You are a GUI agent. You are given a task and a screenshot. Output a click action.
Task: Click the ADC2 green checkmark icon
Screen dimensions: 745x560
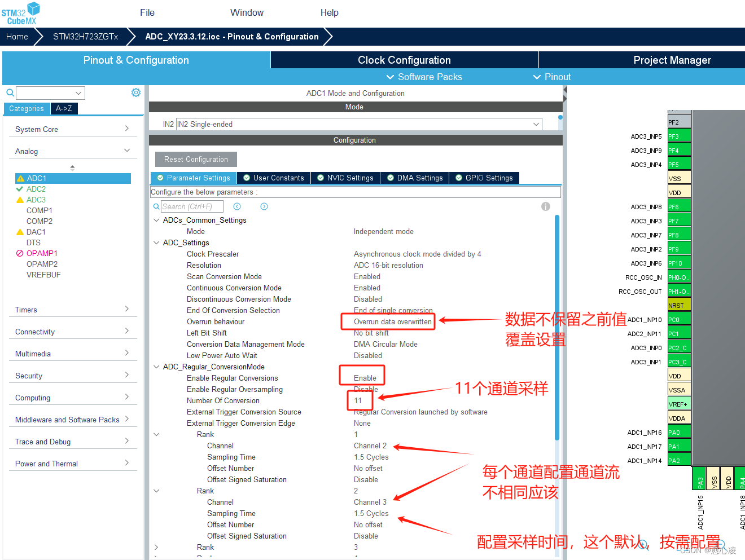pyautogui.click(x=20, y=189)
